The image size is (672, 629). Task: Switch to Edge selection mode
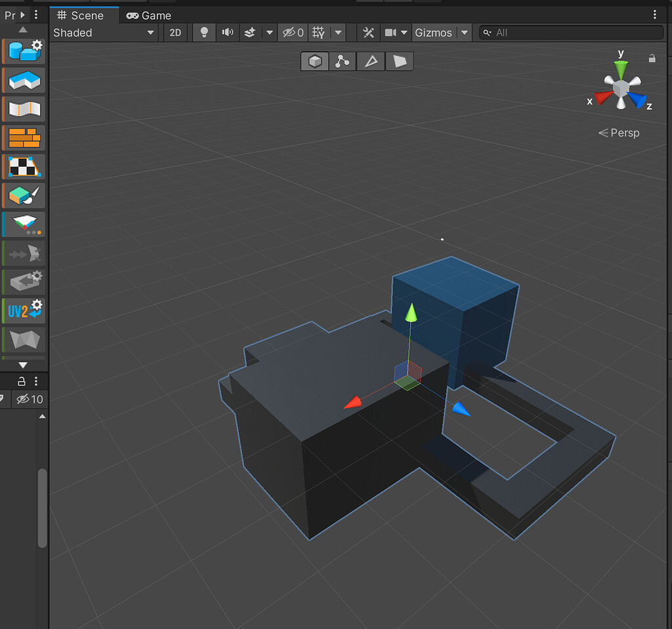pos(371,60)
